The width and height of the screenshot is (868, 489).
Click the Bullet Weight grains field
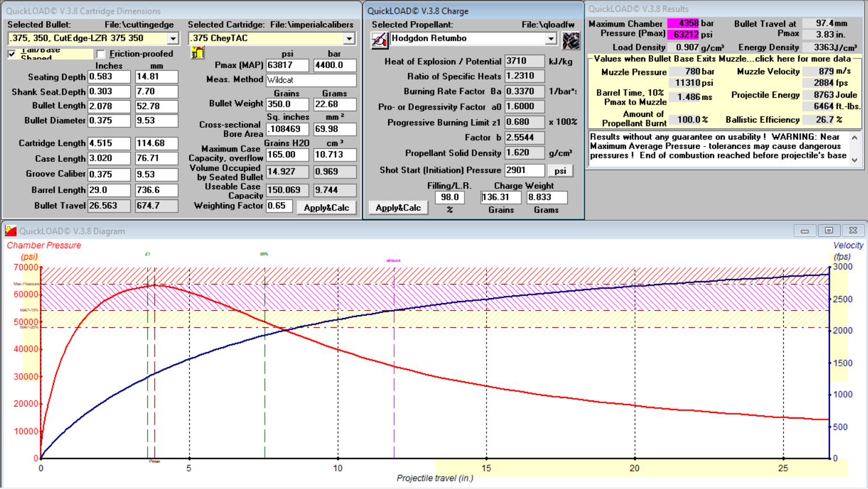[x=288, y=105]
